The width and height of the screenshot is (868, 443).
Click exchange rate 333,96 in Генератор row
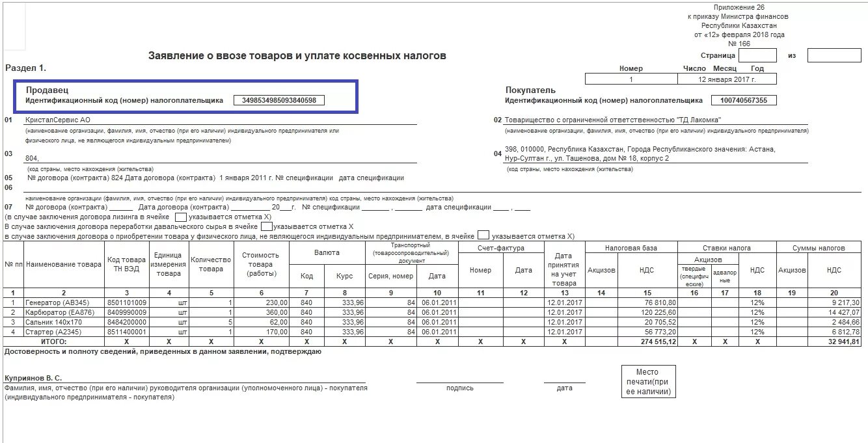click(352, 302)
